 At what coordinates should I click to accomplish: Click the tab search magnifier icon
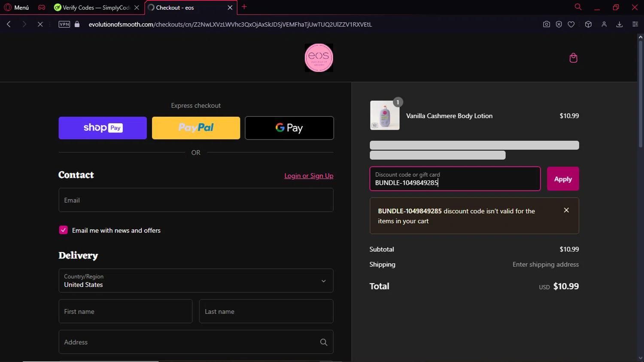click(578, 7)
